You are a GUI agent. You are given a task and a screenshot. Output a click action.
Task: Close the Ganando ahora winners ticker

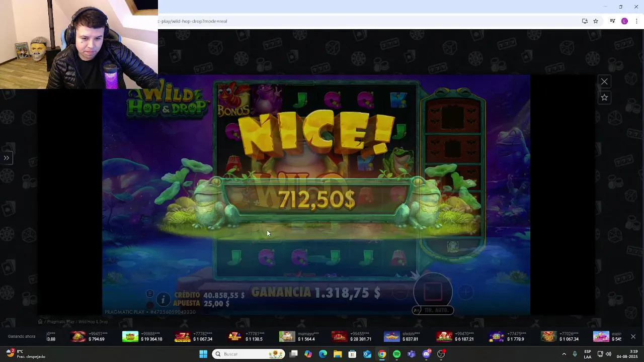point(633,337)
